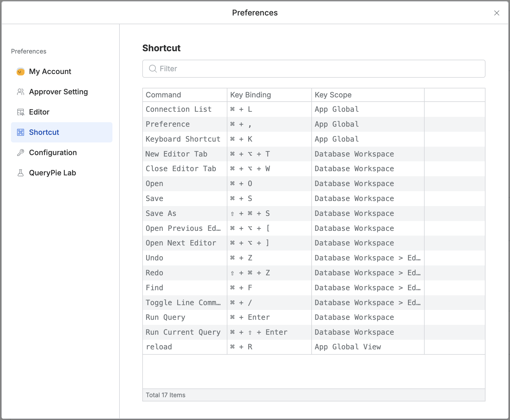Select the Run Query command row
This screenshot has height=420, width=510.
(165, 317)
